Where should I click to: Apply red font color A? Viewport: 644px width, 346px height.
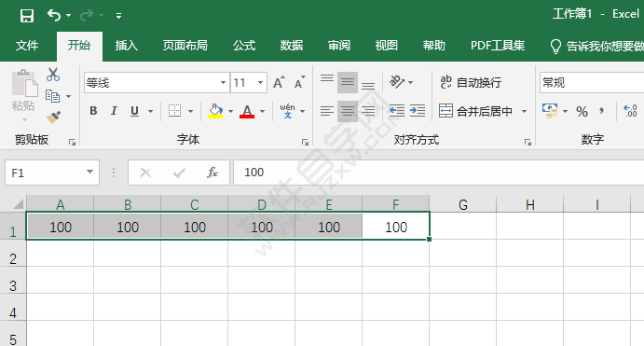coord(247,111)
